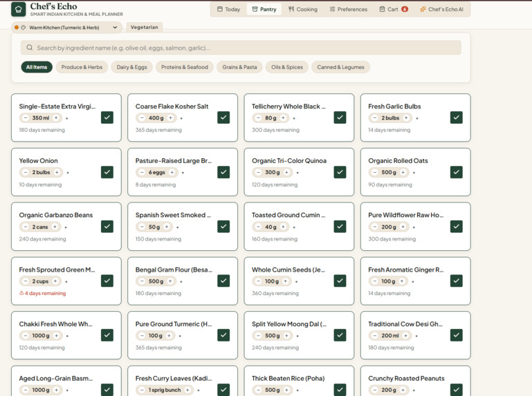532x396 pixels.
Task: Increase Quinoa quantity from 300 g
Action: point(286,172)
